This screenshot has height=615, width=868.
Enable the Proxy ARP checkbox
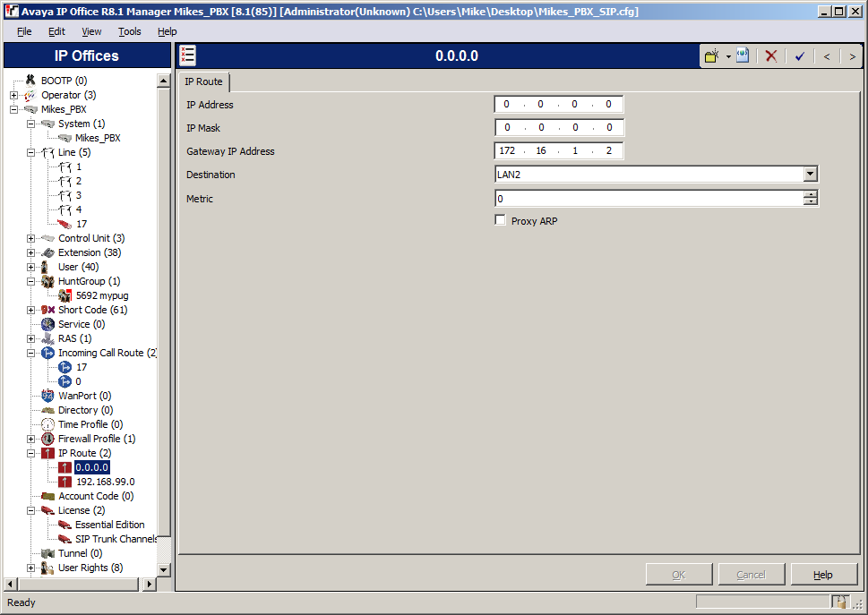pyautogui.click(x=501, y=220)
